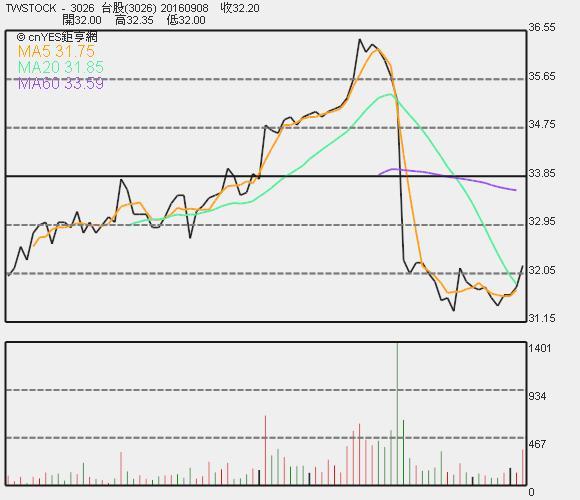
Task: Click the tallest green volume bar
Action: coord(397,414)
